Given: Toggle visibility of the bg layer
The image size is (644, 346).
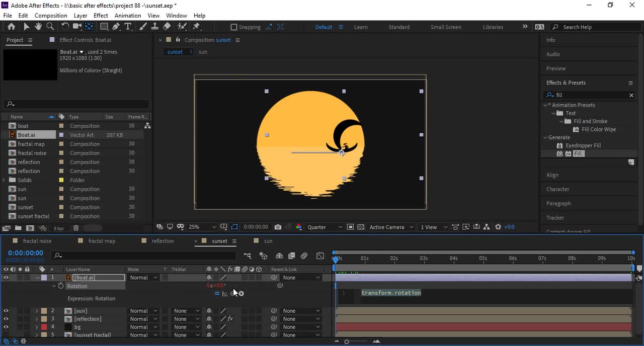Looking at the screenshot, I should pos(6,327).
